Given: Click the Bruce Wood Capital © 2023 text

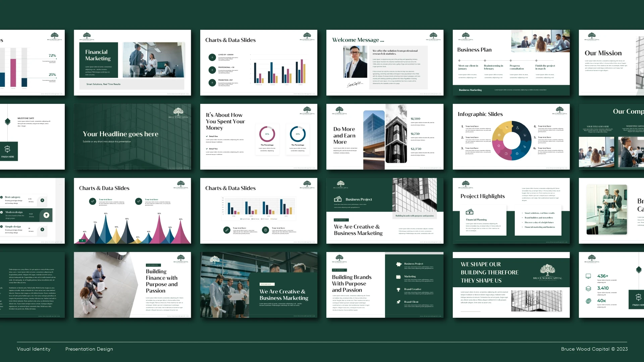Looking at the screenshot, I should point(594,349).
